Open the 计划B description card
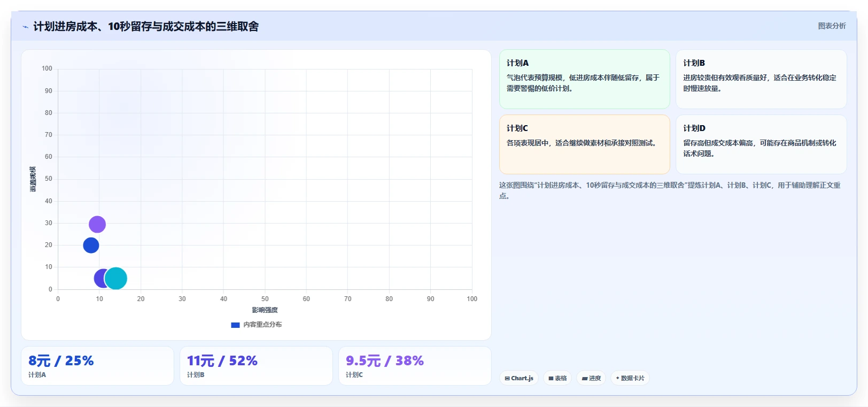 pyautogui.click(x=761, y=79)
